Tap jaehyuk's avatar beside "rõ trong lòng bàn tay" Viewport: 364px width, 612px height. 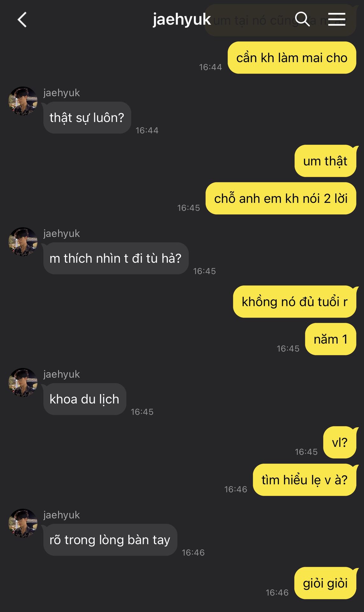(x=23, y=523)
